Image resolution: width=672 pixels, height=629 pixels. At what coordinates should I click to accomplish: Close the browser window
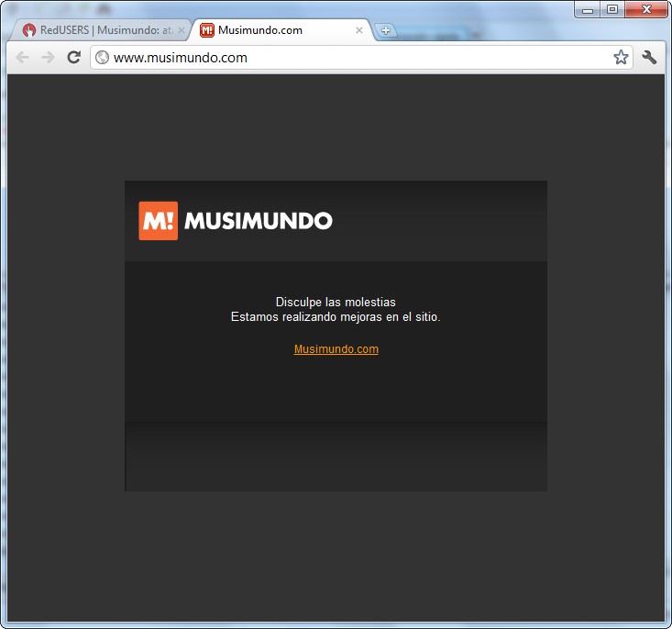coord(646,9)
